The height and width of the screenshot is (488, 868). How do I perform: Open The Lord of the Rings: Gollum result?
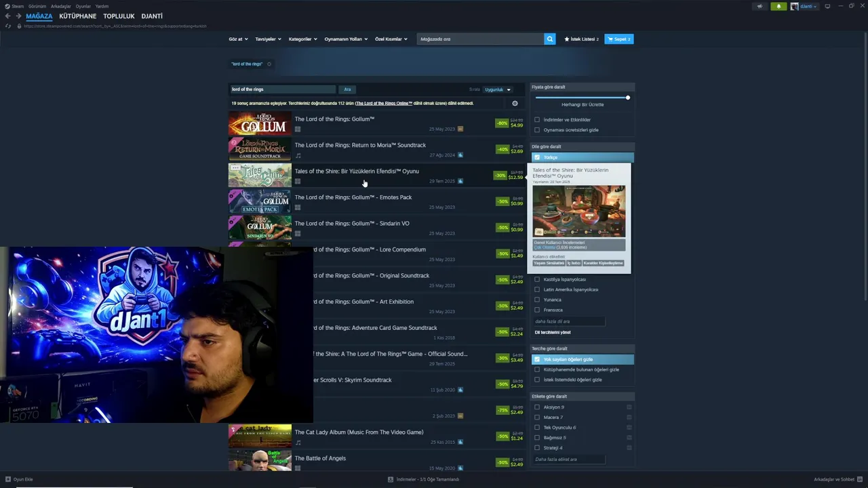point(377,124)
